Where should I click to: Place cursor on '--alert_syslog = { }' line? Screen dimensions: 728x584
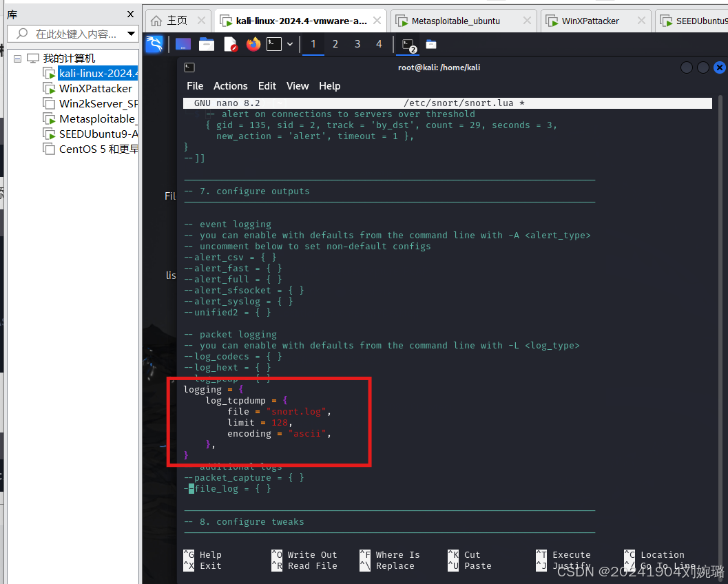[238, 301]
